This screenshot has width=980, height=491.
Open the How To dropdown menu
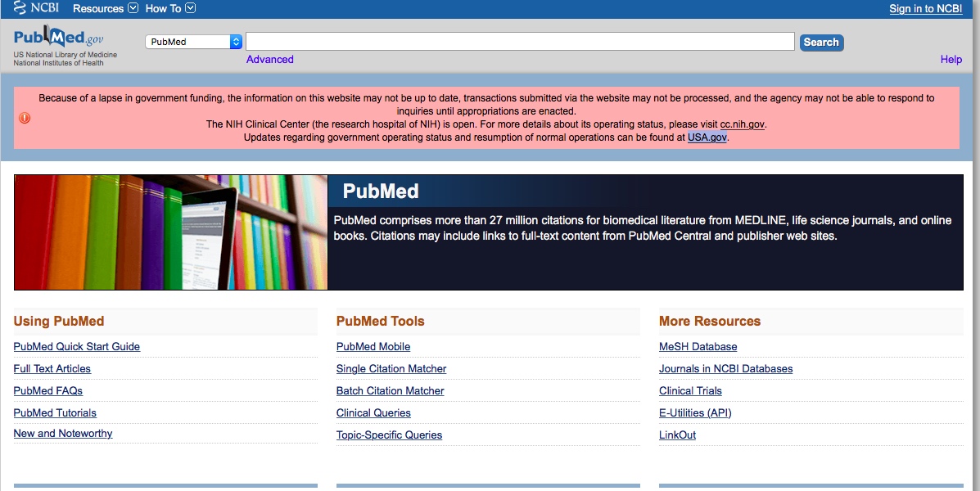[x=170, y=8]
